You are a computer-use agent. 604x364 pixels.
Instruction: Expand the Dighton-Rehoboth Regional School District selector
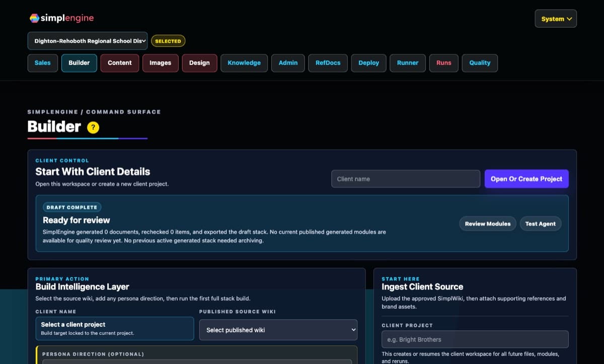[x=88, y=41]
